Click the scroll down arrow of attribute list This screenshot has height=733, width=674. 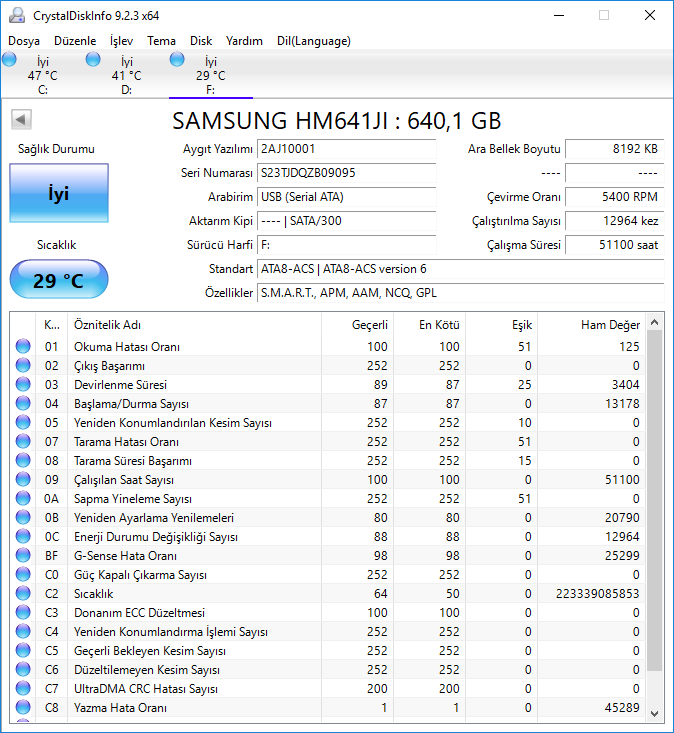[x=655, y=714]
